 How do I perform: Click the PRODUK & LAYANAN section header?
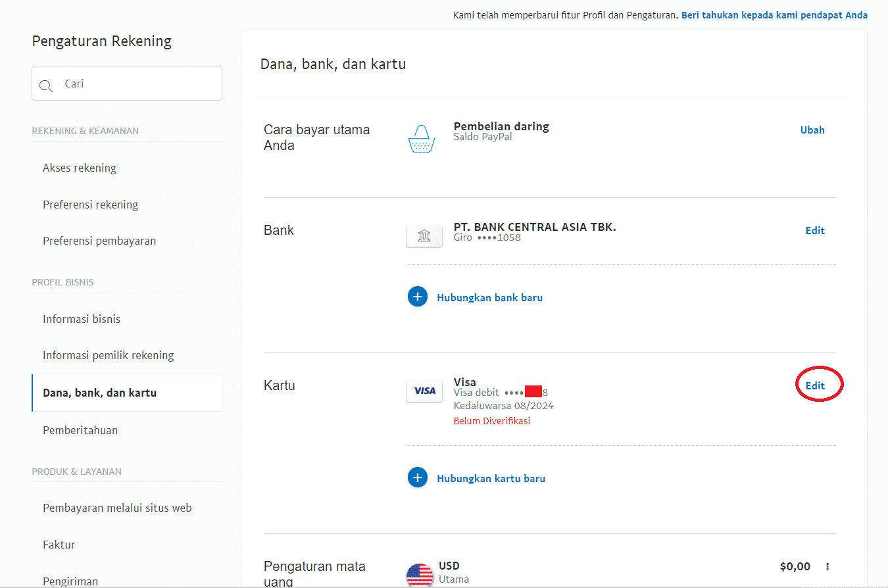pyautogui.click(x=77, y=472)
